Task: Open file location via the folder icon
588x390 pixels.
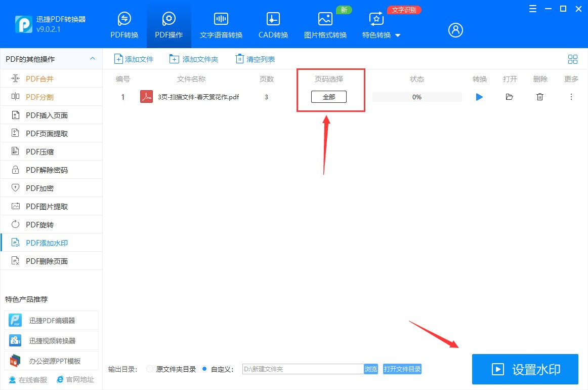Action: [x=510, y=97]
